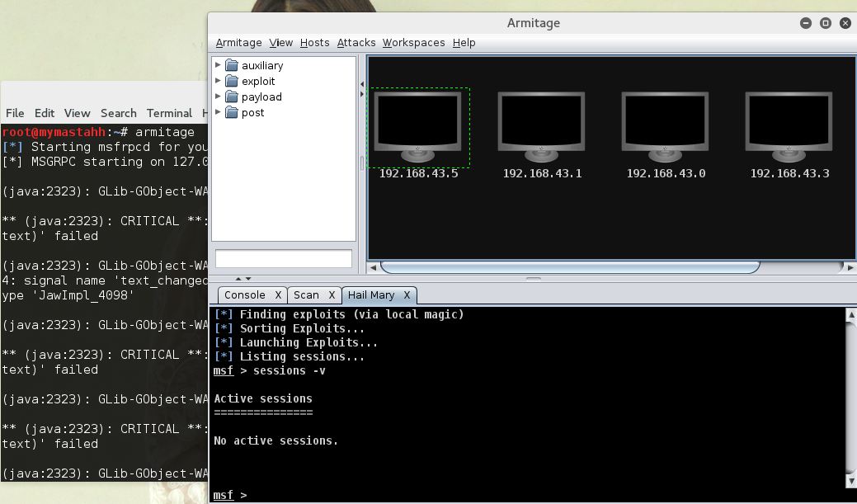
Task: Click post label in module tree
Action: pos(252,113)
